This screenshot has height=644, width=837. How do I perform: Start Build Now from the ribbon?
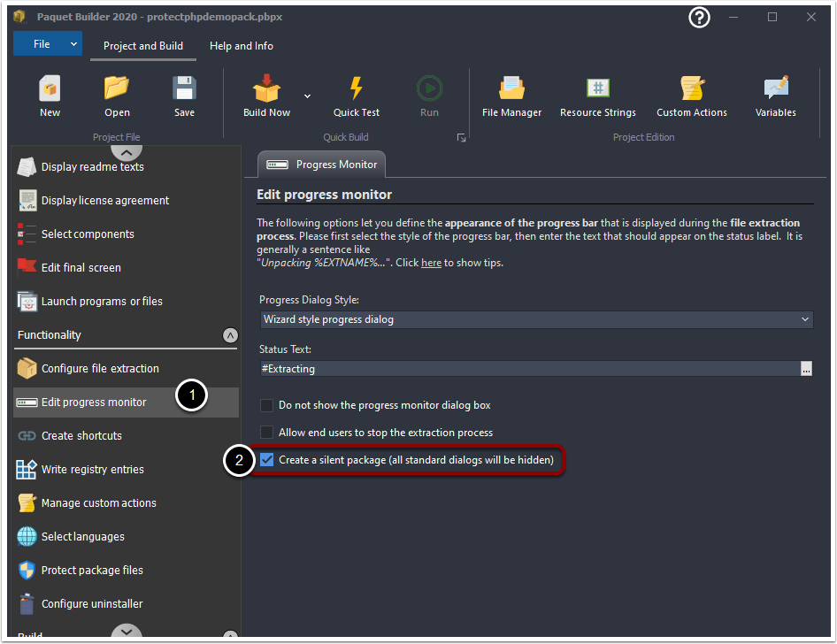tap(266, 96)
